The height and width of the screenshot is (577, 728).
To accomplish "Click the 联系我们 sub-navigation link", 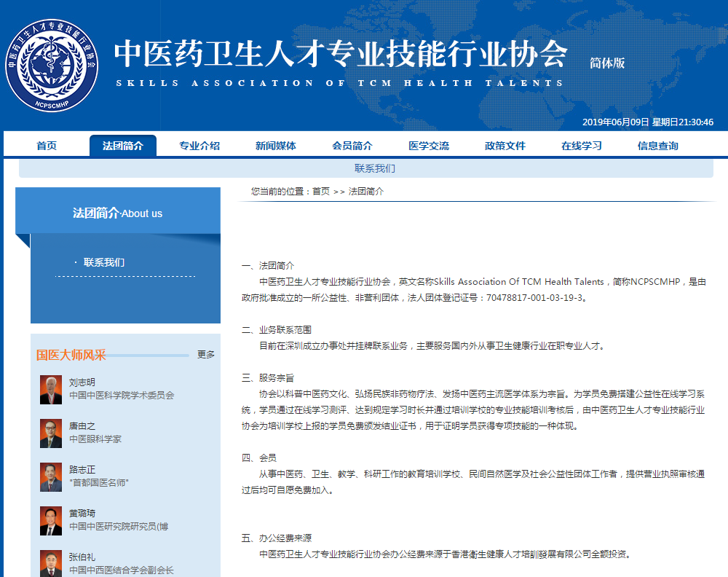I will coord(375,168).
